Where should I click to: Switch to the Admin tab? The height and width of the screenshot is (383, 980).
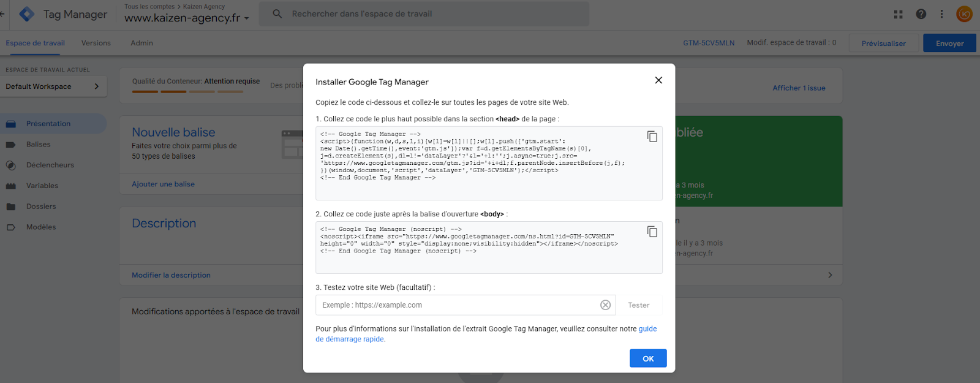[141, 43]
